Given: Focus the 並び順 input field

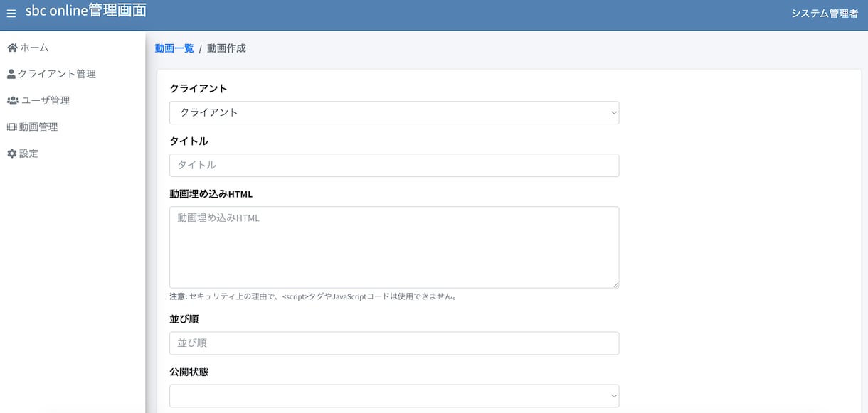Looking at the screenshot, I should pos(394,343).
